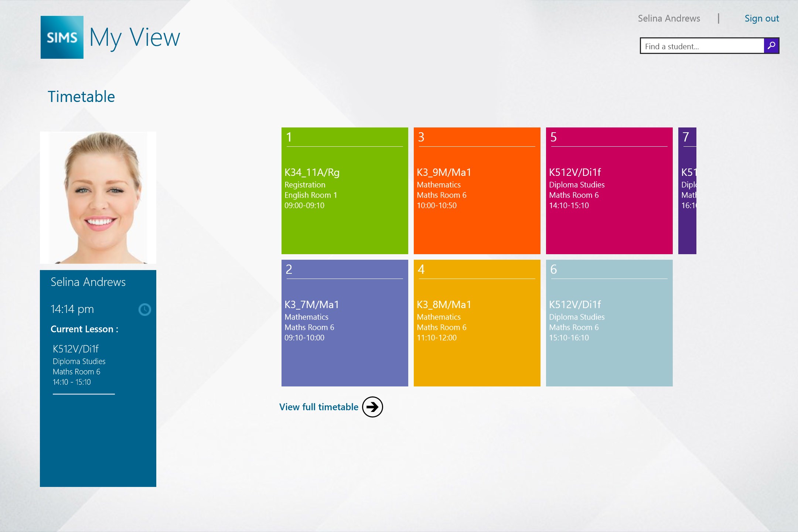Click the clock icon beside 14:14 pm

click(x=144, y=310)
